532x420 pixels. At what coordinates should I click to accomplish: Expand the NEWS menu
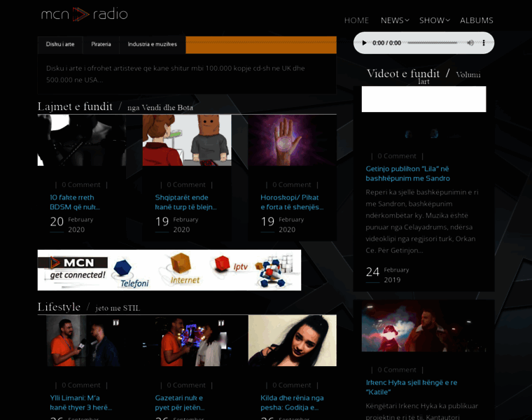tap(395, 20)
